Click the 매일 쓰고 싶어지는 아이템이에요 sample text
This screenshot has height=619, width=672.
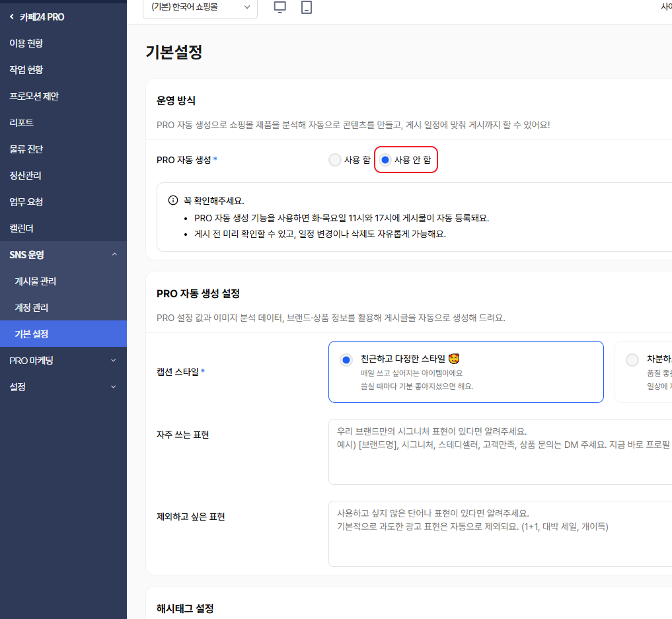pyautogui.click(x=412, y=373)
